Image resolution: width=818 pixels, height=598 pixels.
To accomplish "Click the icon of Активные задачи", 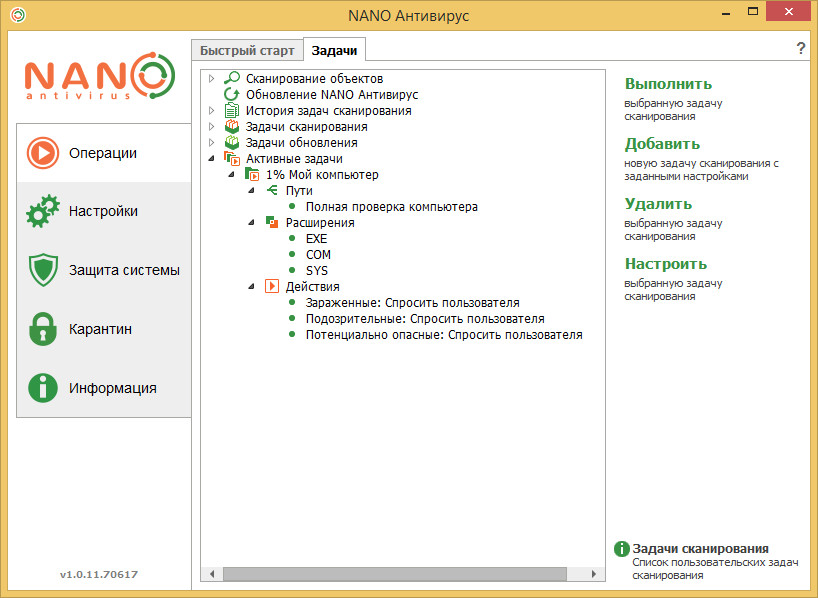I will click(232, 159).
